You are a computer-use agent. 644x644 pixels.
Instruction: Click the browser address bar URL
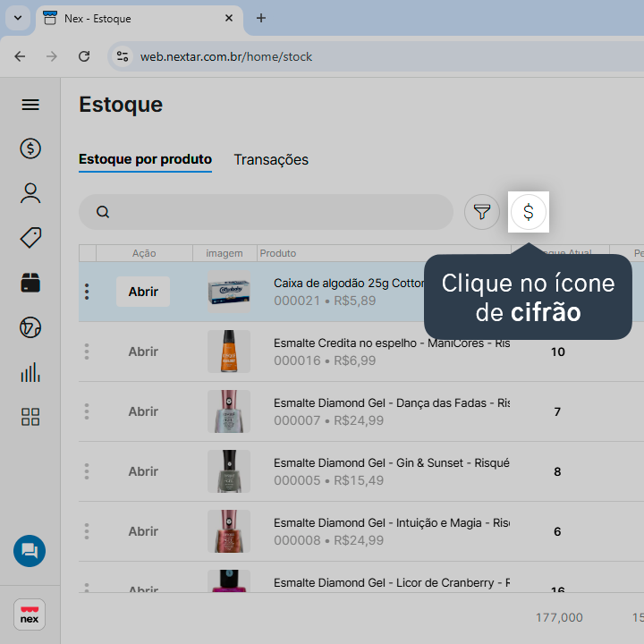click(x=226, y=56)
